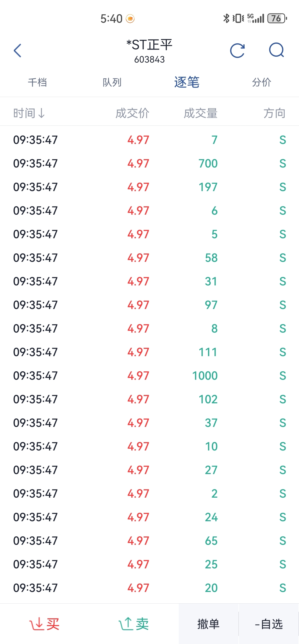
Task: Tap the battery indicator icon
Action: (277, 18)
